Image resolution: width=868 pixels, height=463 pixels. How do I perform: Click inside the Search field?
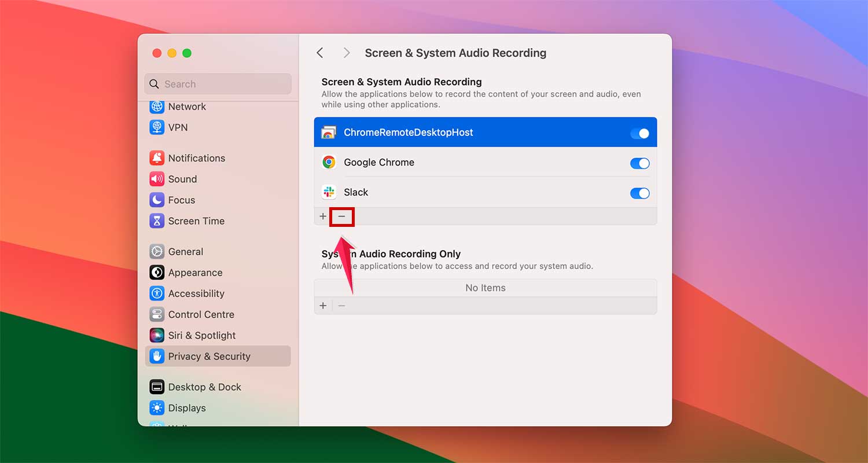pos(218,84)
